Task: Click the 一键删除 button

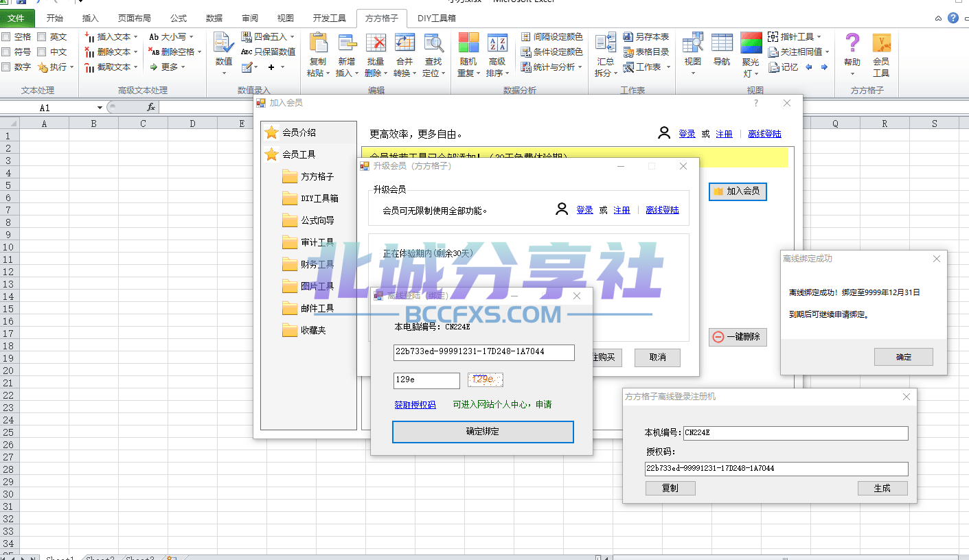Action: [738, 337]
